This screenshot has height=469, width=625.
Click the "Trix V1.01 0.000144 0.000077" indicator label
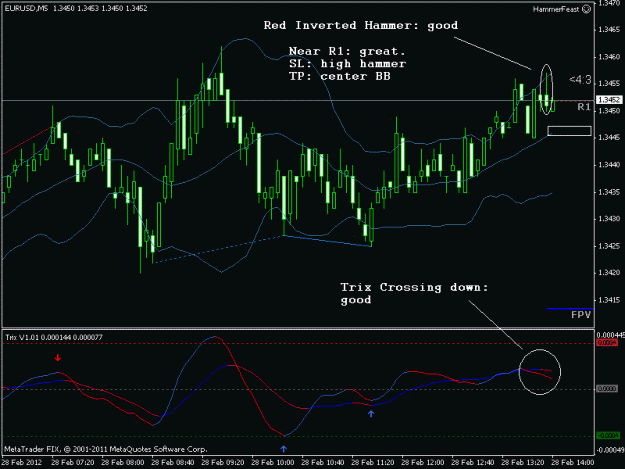click(54, 338)
